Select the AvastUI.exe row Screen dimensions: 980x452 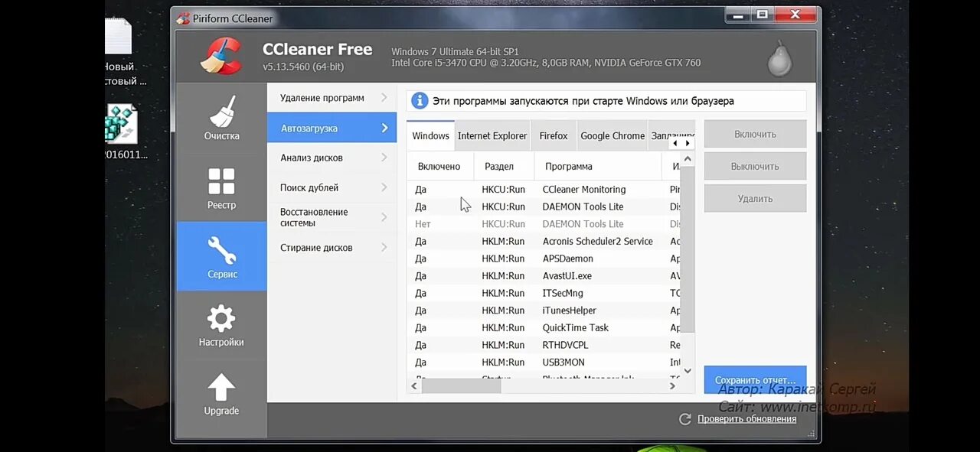pyautogui.click(x=544, y=276)
